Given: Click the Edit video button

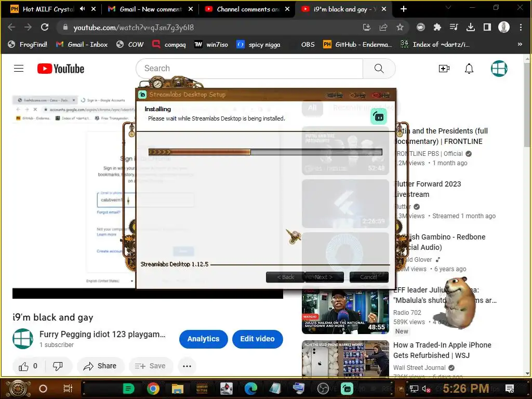Looking at the screenshot, I should point(257,339).
